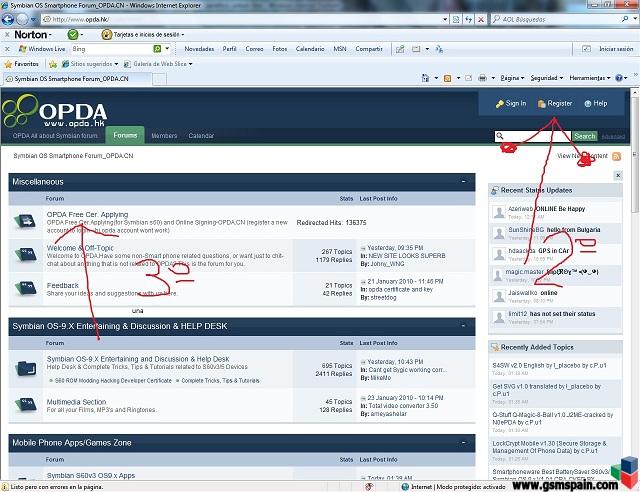Click the blue Help question mark icon
640x492 pixels.
(619, 78)
